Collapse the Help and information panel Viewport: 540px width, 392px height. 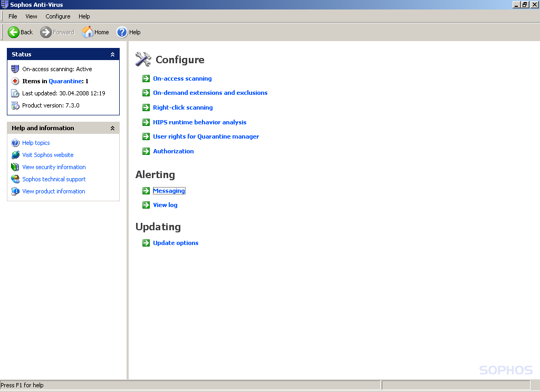[112, 128]
